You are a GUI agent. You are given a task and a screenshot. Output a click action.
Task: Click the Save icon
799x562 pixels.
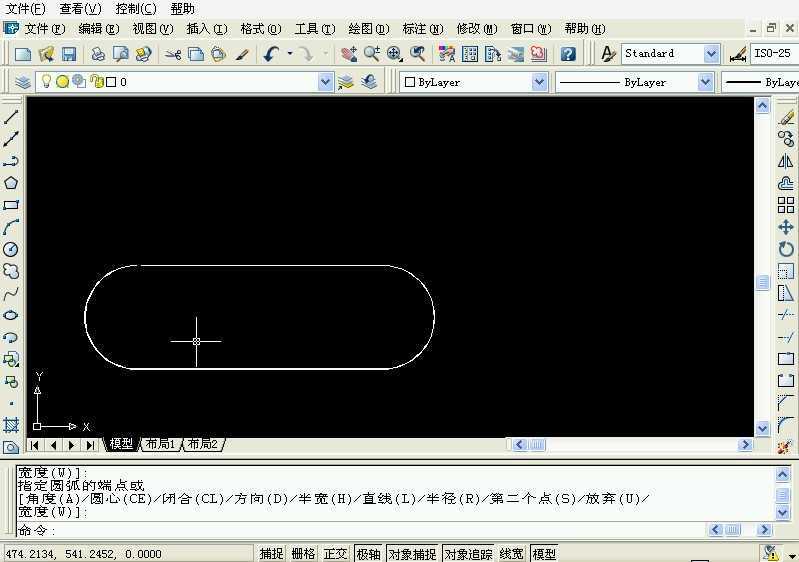click(69, 54)
